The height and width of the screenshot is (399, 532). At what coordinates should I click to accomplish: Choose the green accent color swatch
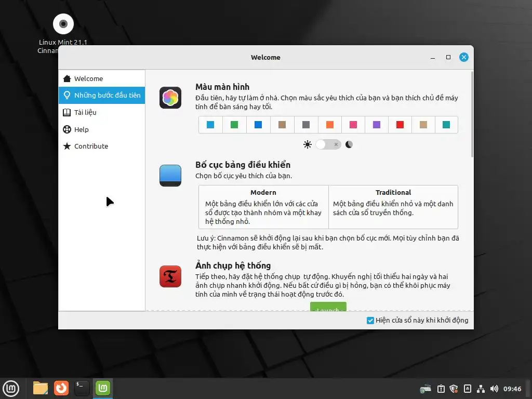pos(234,125)
